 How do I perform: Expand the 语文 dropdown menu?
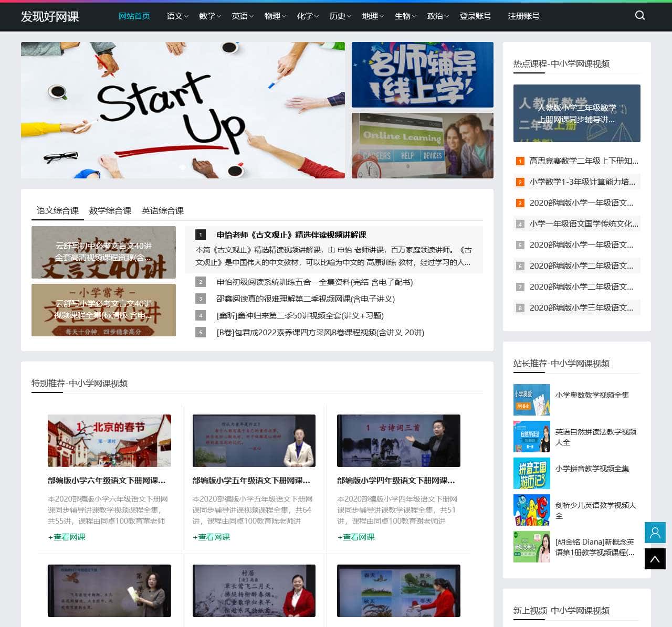(x=177, y=16)
